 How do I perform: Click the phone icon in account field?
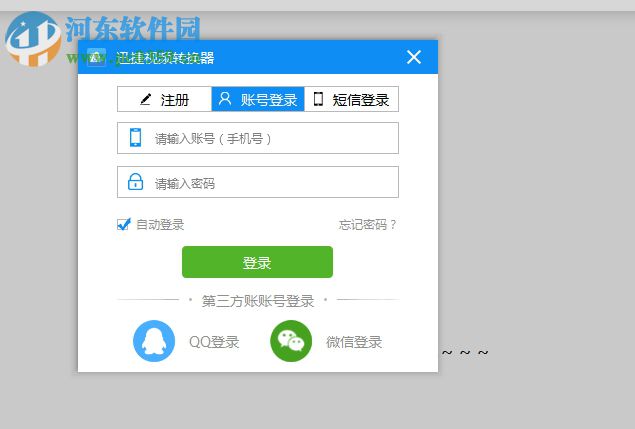click(x=135, y=138)
